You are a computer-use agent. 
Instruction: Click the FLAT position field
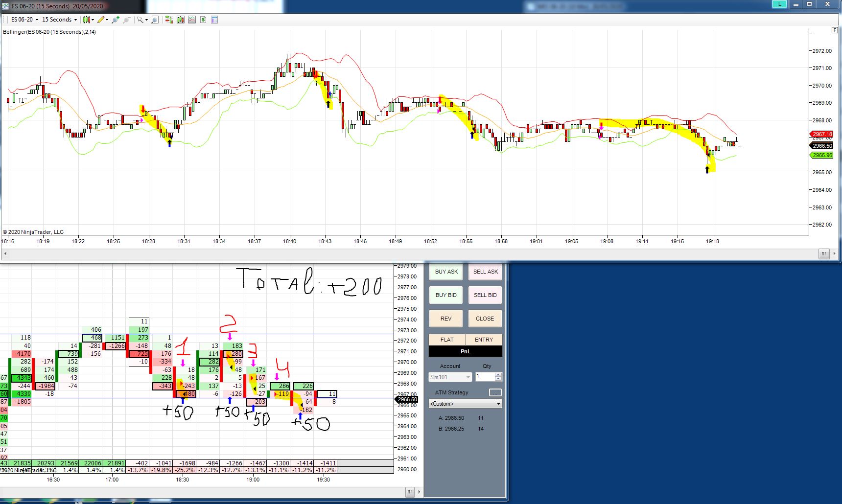(x=447, y=340)
